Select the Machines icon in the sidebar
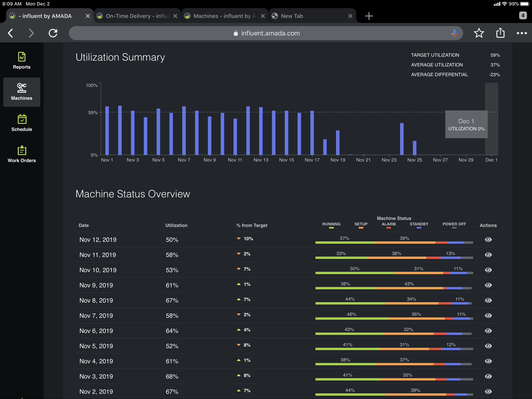This screenshot has height=399, width=532. click(x=22, y=92)
